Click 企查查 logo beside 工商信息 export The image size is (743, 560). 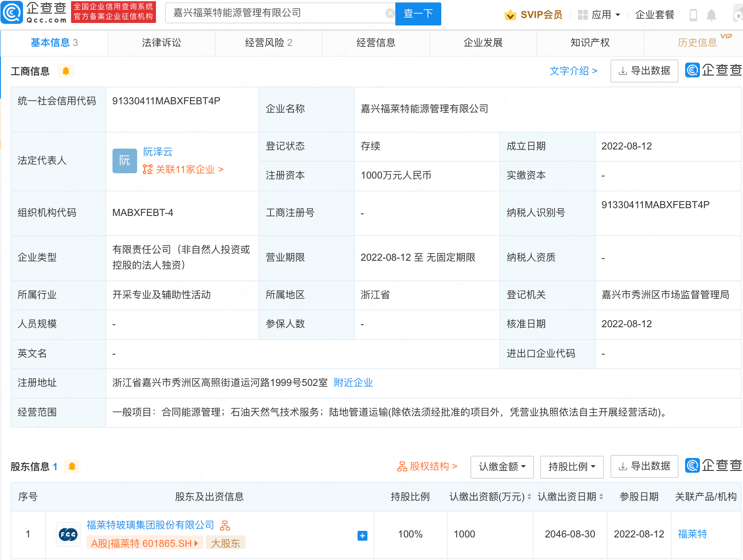click(x=713, y=70)
